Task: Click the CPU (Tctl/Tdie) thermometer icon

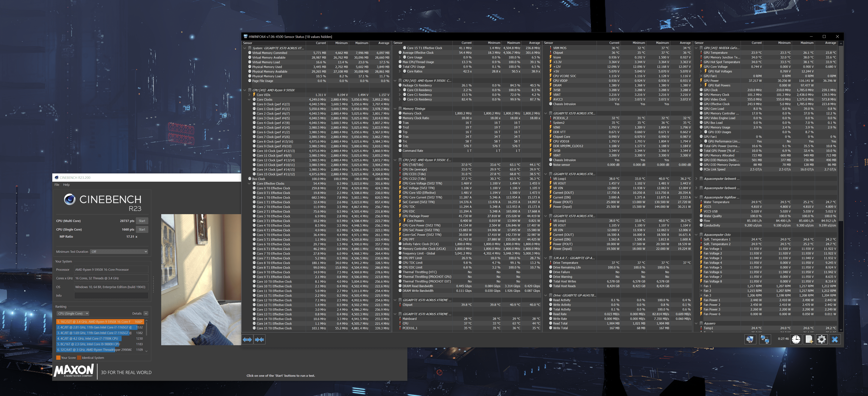Action: tap(400, 165)
